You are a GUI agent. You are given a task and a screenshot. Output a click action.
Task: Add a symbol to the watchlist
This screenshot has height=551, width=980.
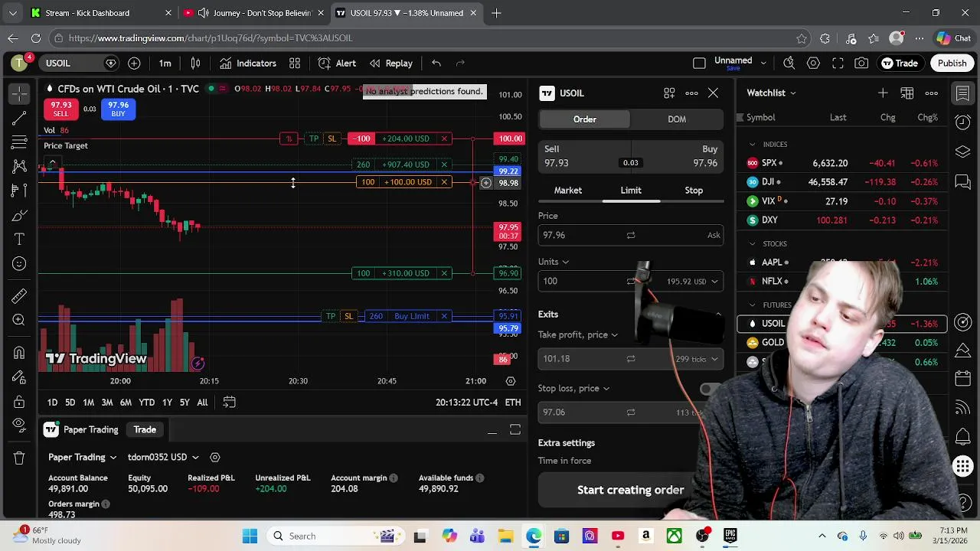(883, 93)
